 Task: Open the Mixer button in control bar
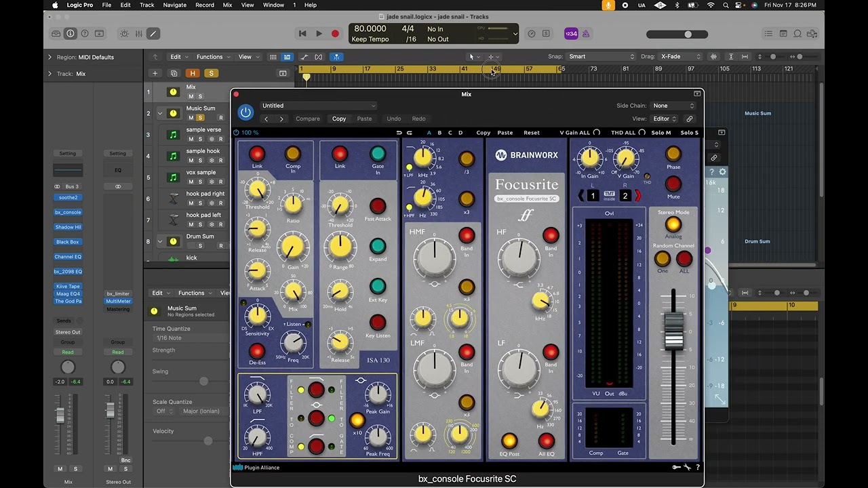(x=139, y=33)
